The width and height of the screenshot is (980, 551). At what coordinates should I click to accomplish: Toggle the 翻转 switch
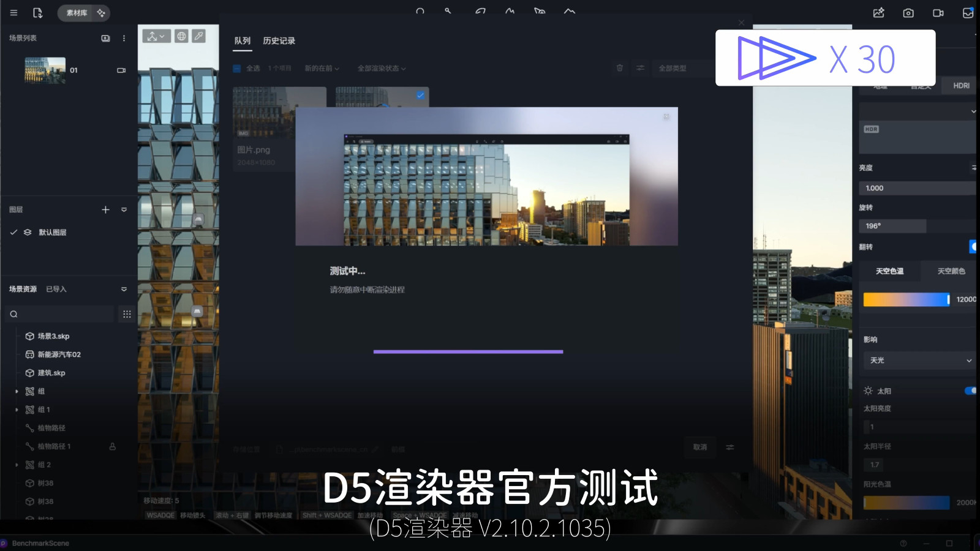973,247
